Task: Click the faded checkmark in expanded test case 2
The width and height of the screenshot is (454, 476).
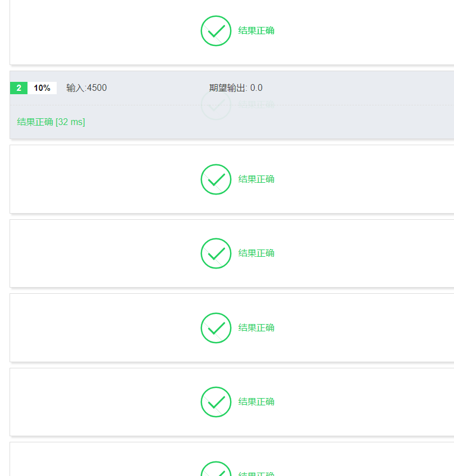Action: [216, 104]
